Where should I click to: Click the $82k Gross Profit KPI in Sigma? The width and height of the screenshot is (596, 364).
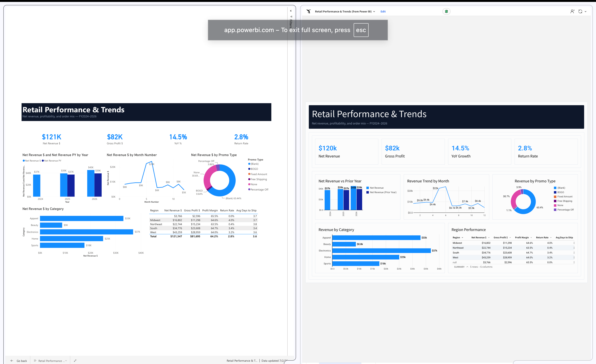tap(413, 152)
